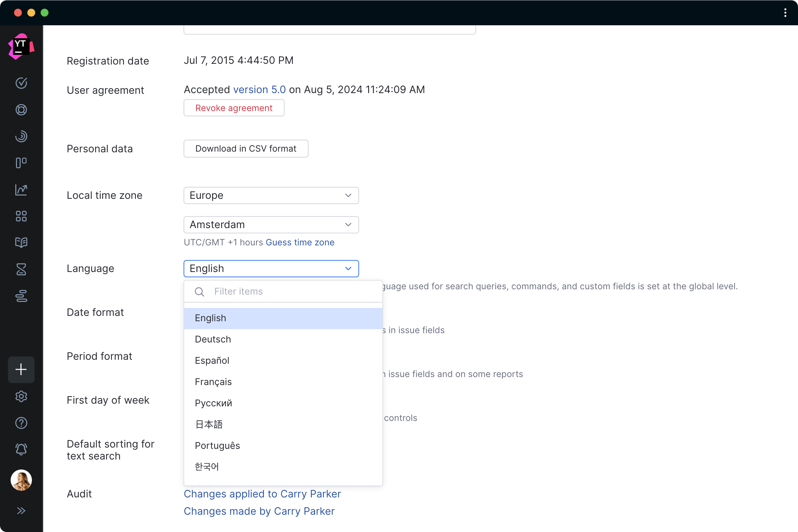Click Revoke agreement
The image size is (798, 532).
tap(234, 108)
